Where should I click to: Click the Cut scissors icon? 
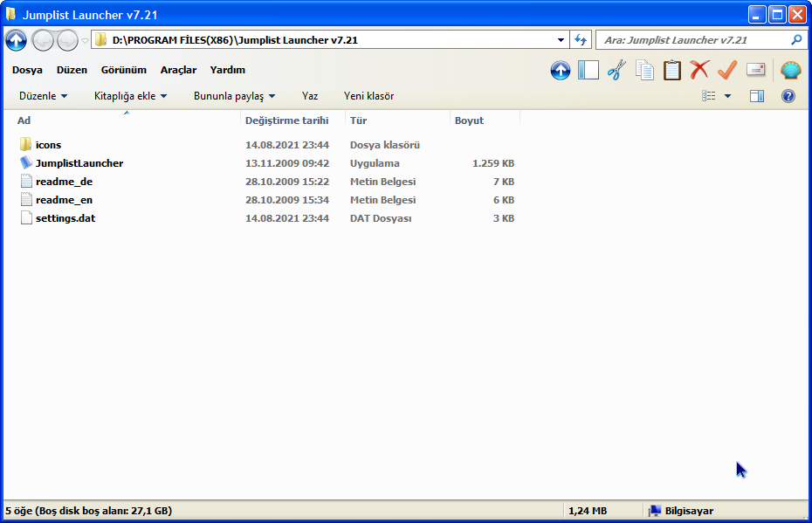[616, 70]
